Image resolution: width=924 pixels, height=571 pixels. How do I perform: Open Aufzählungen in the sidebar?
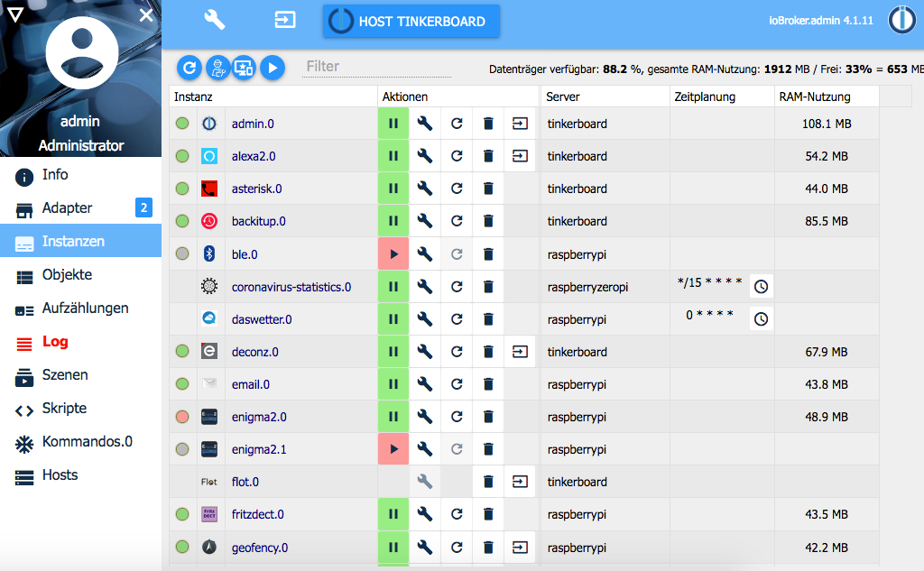tap(80, 309)
